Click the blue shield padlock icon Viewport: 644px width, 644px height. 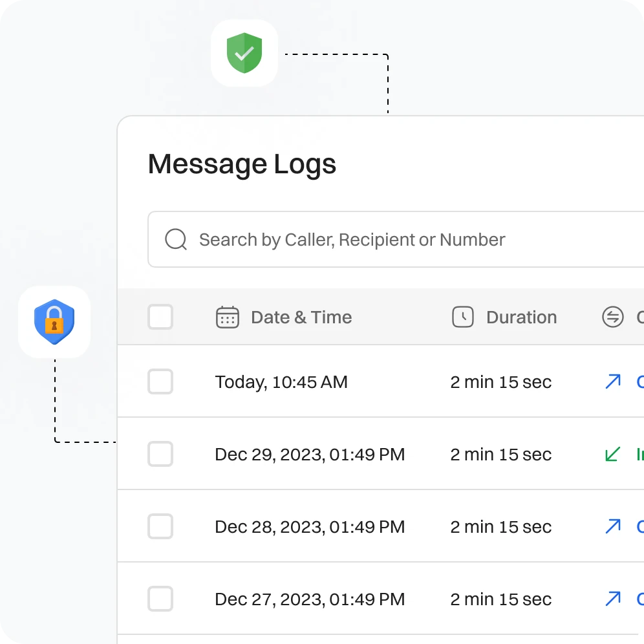54,322
